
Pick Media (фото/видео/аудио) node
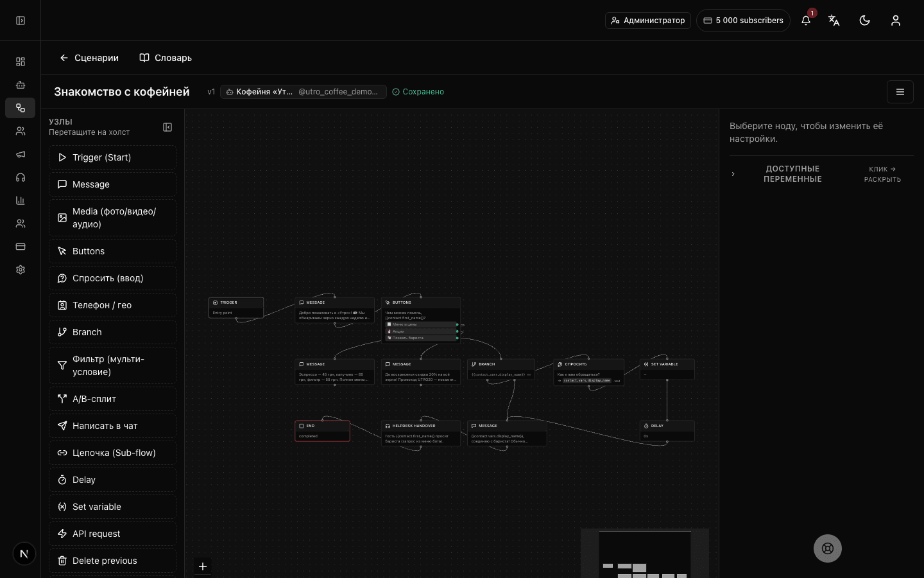click(113, 218)
